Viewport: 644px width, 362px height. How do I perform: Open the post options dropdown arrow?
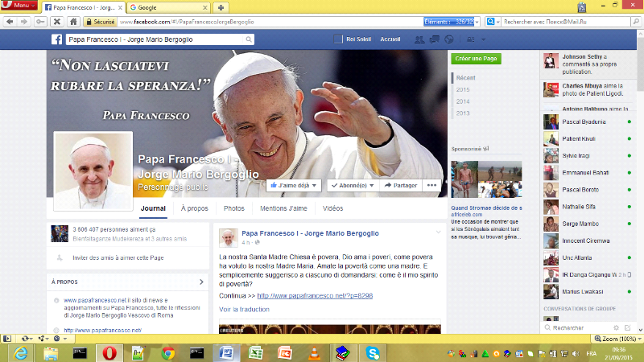point(438,232)
